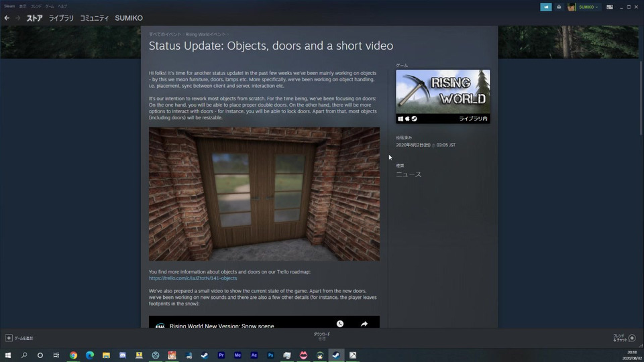The image size is (644, 362).
Task: Switch to the ライブラリ (Library) tab
Action: pos(61,18)
